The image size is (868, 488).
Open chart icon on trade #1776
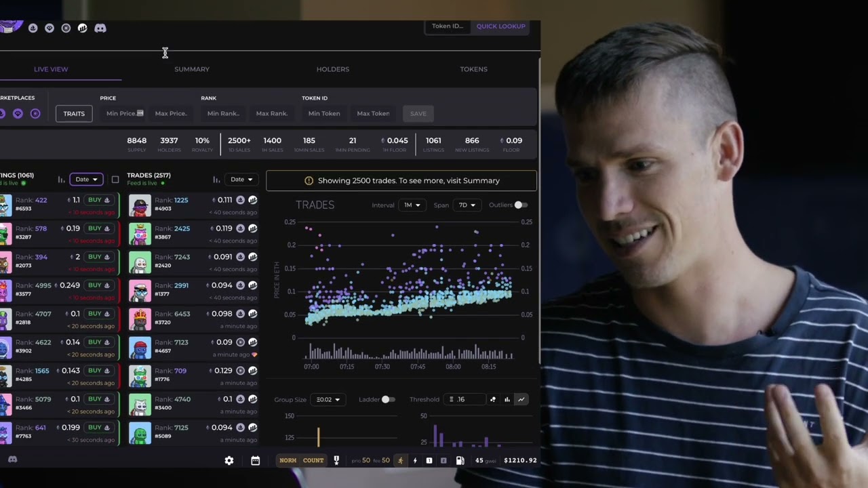[252, 371]
